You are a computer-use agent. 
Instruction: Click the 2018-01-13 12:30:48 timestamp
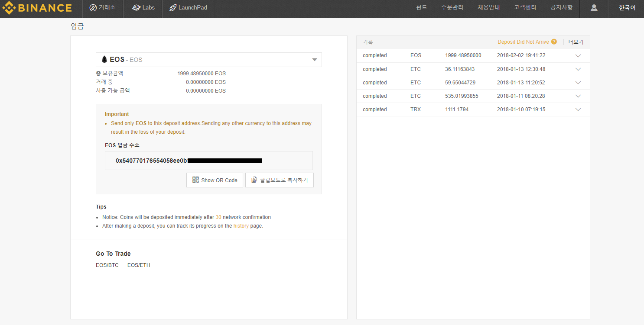point(521,69)
